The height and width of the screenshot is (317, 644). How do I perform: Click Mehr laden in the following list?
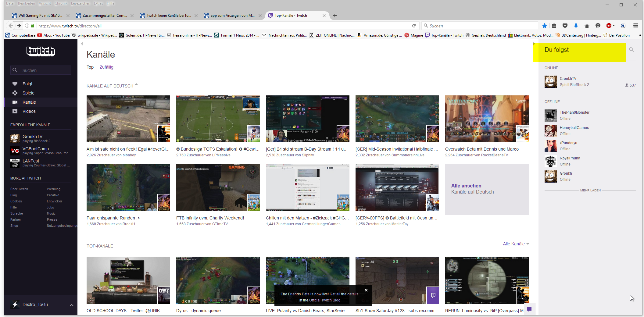590,190
